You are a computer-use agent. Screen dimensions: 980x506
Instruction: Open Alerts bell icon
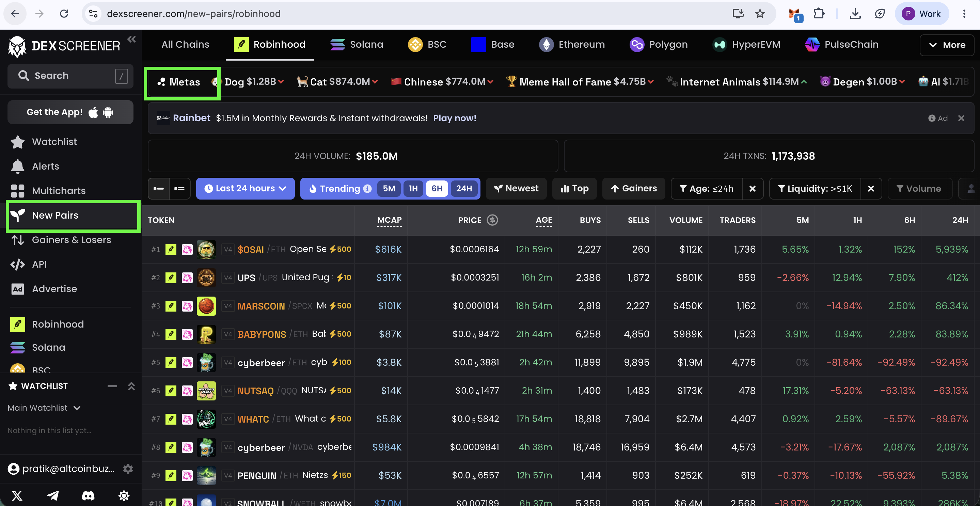point(17,166)
